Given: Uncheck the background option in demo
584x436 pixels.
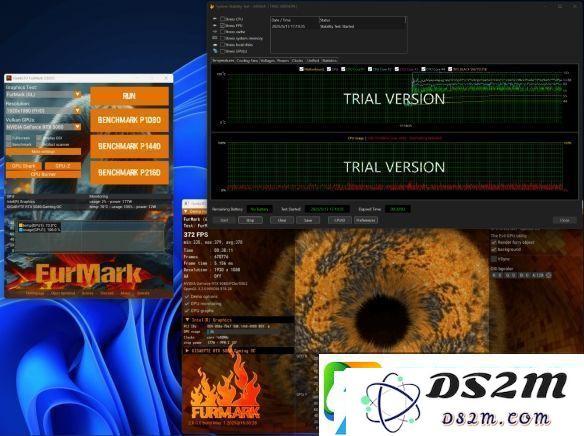Looking at the screenshot, I should (x=494, y=249).
